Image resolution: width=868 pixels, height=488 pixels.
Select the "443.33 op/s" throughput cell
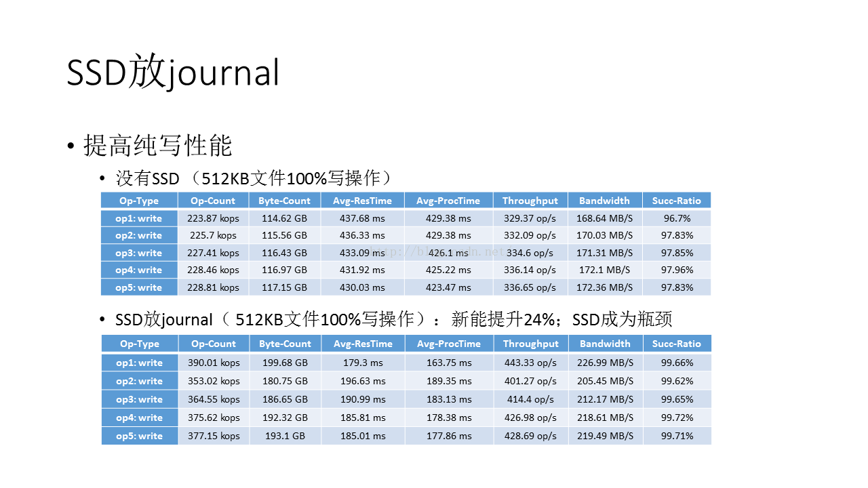coord(530,363)
